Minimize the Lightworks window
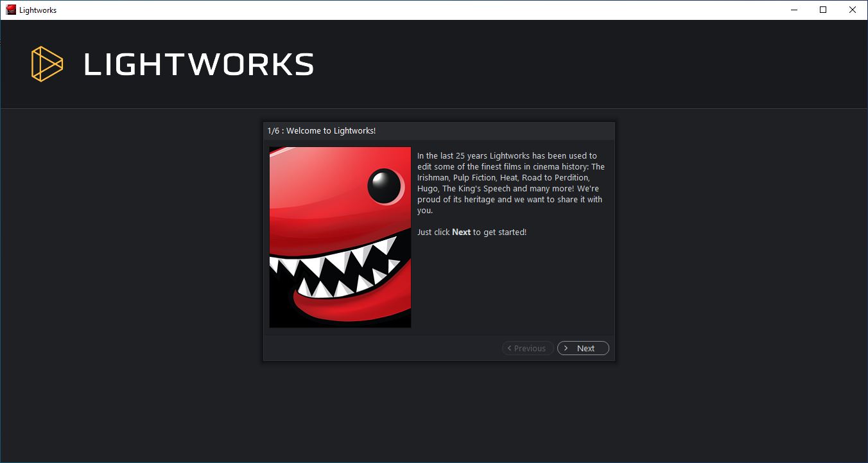This screenshot has width=868, height=463. click(x=794, y=10)
